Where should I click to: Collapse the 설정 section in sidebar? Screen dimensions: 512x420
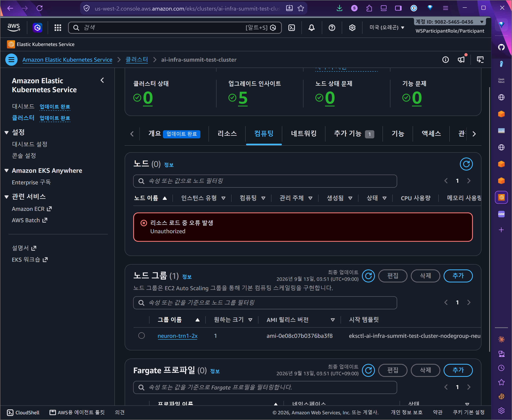point(7,132)
